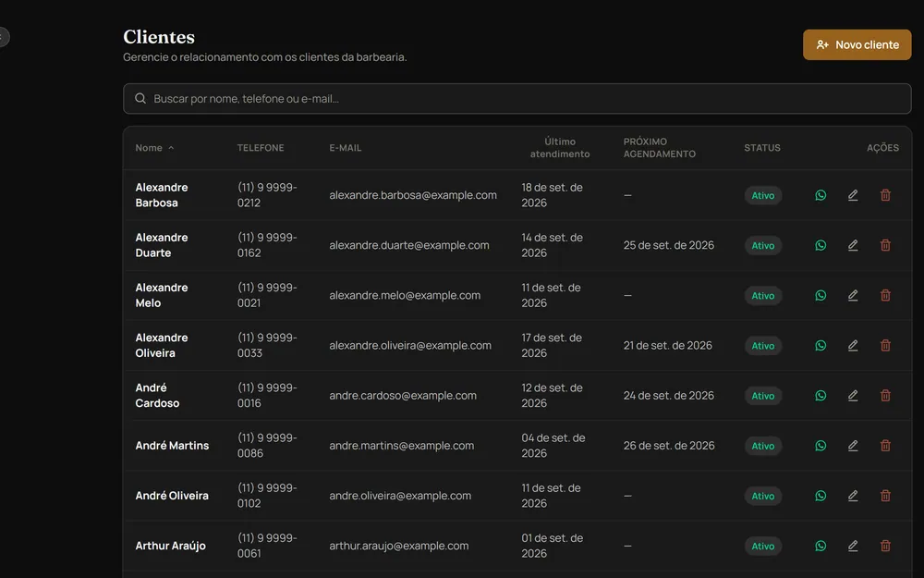This screenshot has height=578, width=924.
Task: Edit client André Oliveira
Action: 853,496
